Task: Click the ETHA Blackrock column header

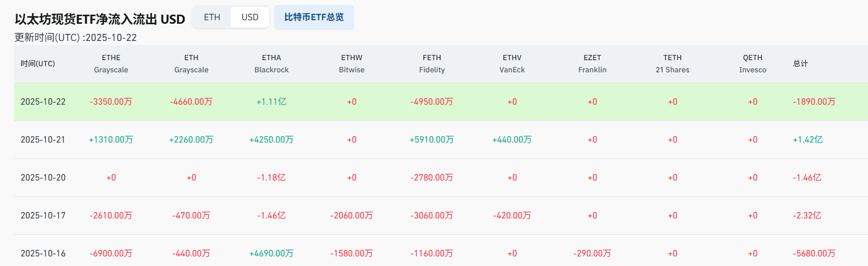Action: tap(271, 64)
